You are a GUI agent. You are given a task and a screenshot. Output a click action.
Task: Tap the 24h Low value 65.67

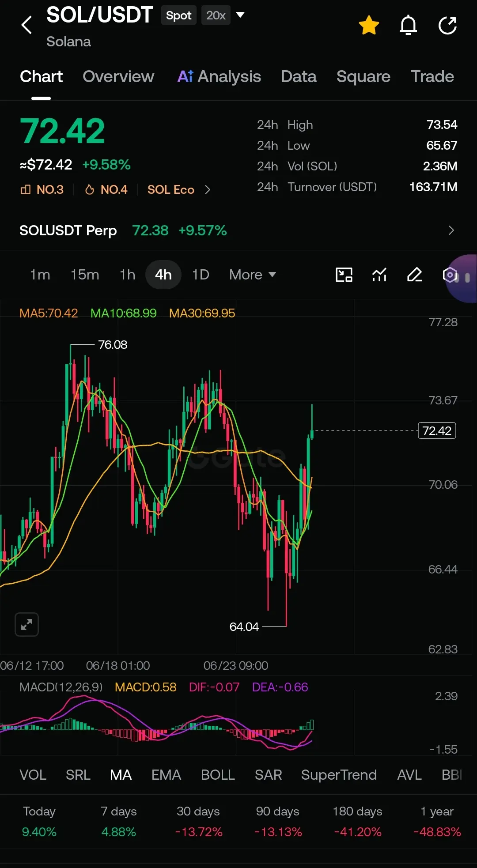442,146
